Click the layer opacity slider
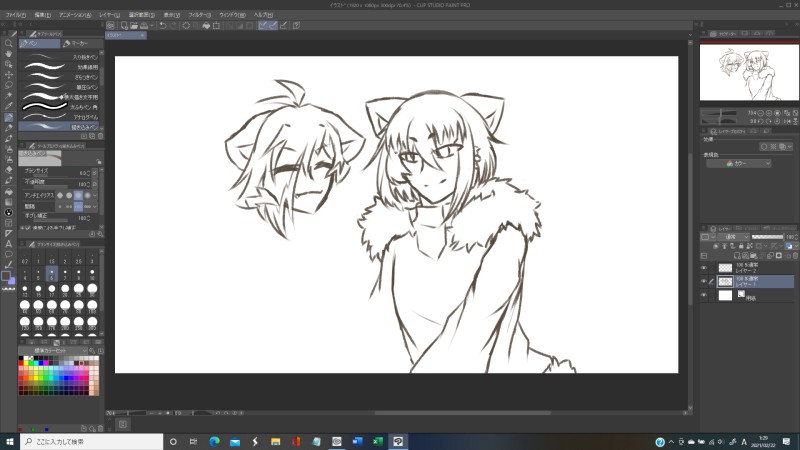Image resolution: width=800 pixels, height=450 pixels. coord(767,237)
